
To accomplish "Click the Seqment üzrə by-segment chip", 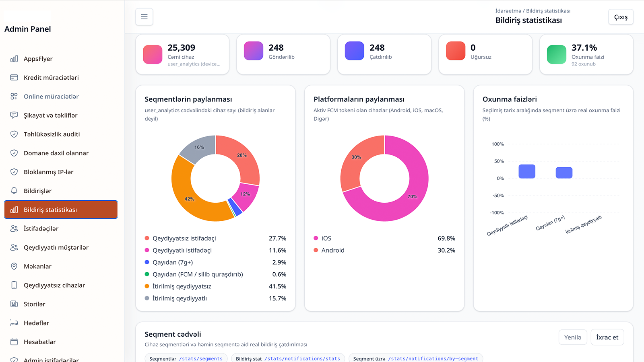I will (x=416, y=358).
